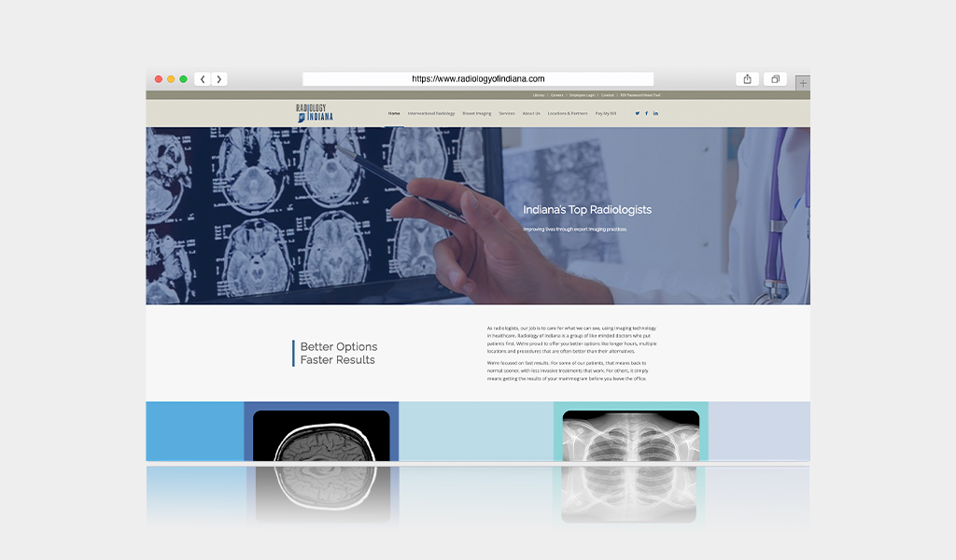Open the ROI Password Reset Tool link
This screenshot has width=956, height=560.
tap(640, 95)
